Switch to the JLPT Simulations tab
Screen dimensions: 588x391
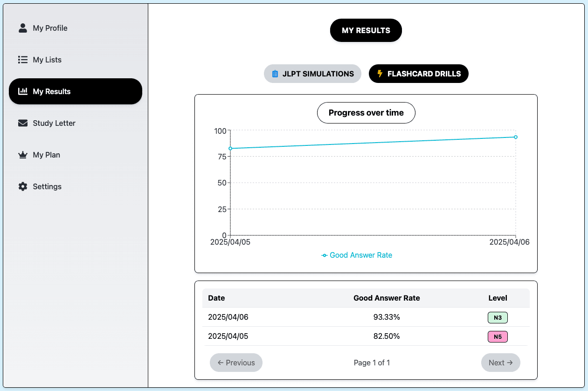coord(312,74)
